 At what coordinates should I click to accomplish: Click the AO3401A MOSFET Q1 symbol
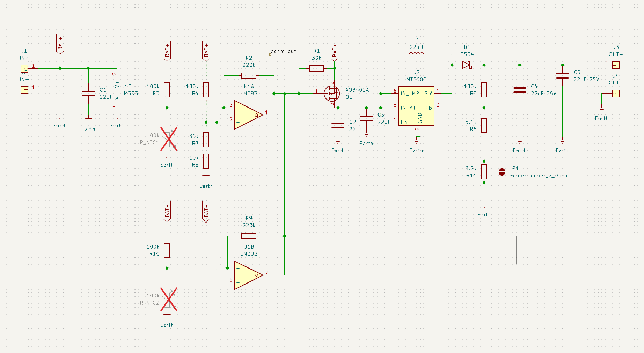coord(331,93)
